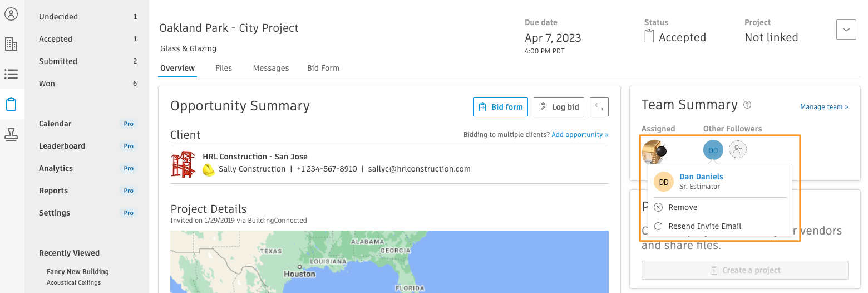Open the Manage team link
868x293 pixels.
(824, 107)
